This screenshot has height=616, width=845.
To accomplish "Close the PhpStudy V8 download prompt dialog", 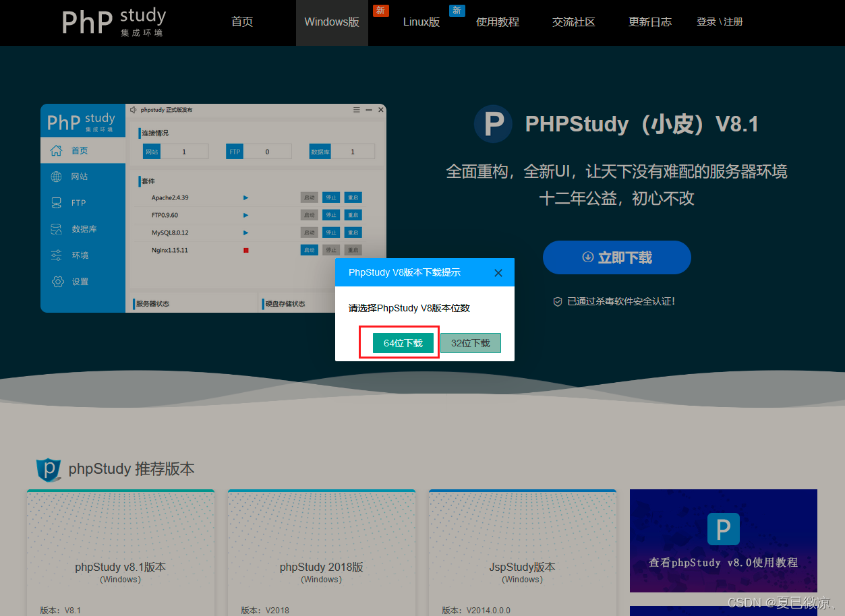I will click(498, 273).
